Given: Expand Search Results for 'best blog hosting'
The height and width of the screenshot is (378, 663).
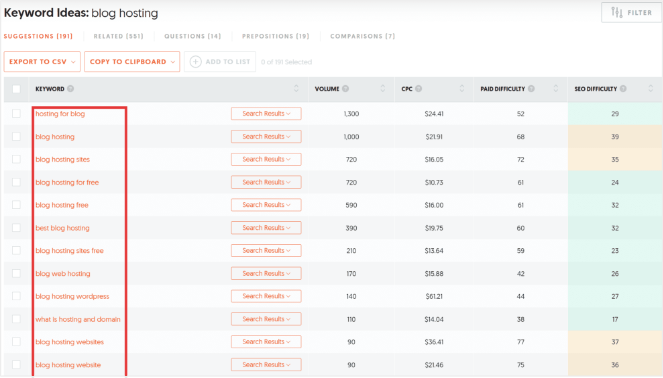Looking at the screenshot, I should tap(266, 227).
